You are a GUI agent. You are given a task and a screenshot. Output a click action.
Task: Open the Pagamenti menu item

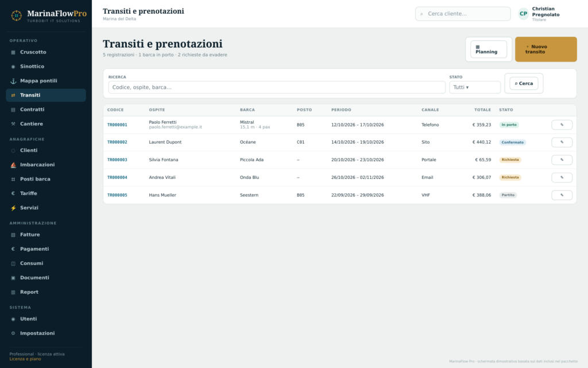(x=46, y=249)
